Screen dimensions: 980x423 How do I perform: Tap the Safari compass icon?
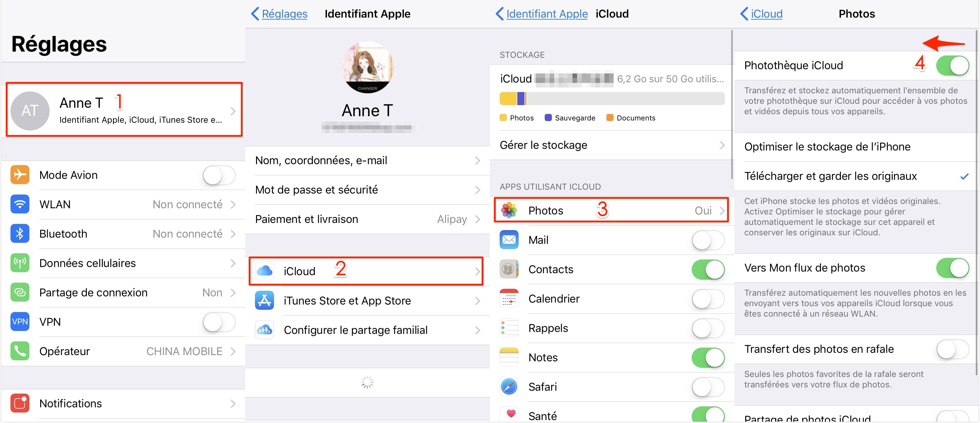click(x=509, y=387)
